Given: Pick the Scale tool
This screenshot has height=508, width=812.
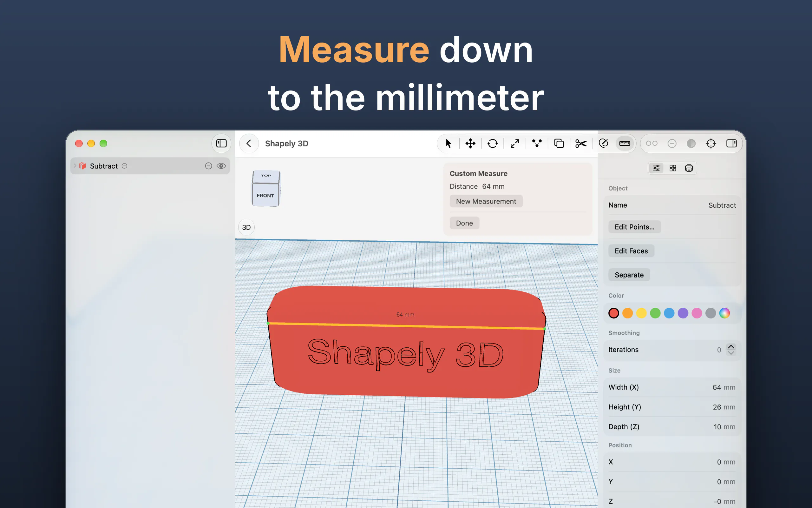Looking at the screenshot, I should (x=515, y=144).
